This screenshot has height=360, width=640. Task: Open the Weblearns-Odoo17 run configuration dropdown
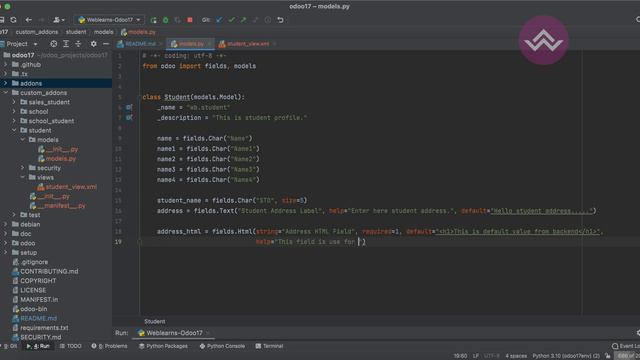[109, 20]
